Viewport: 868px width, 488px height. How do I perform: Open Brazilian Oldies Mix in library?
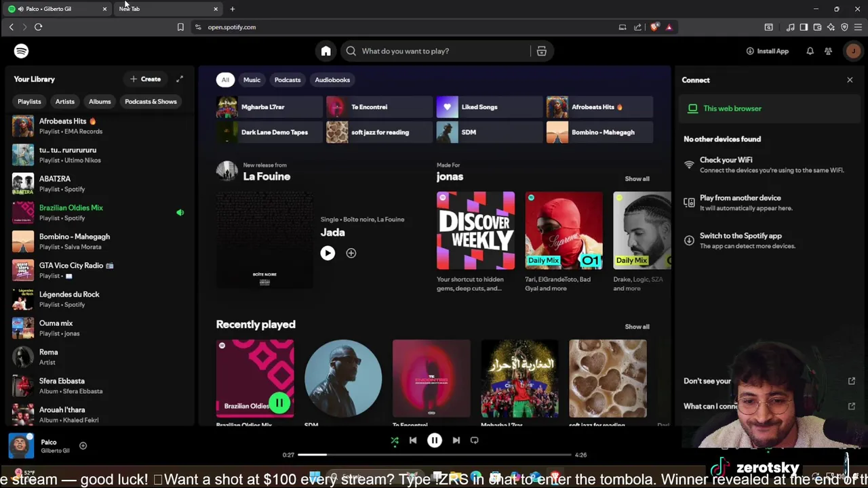point(98,213)
